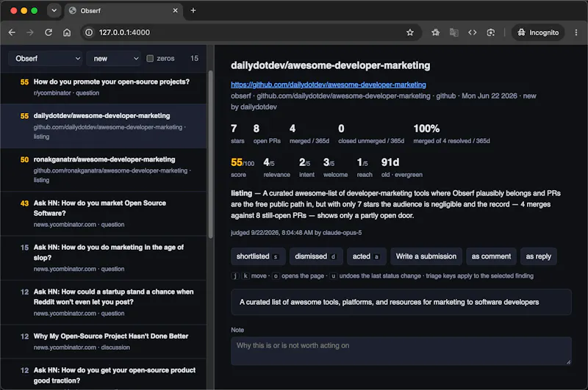Viewport: 588px width, 390px height.
Task: Open the code brackets extension icon
Action: pyautogui.click(x=472, y=32)
